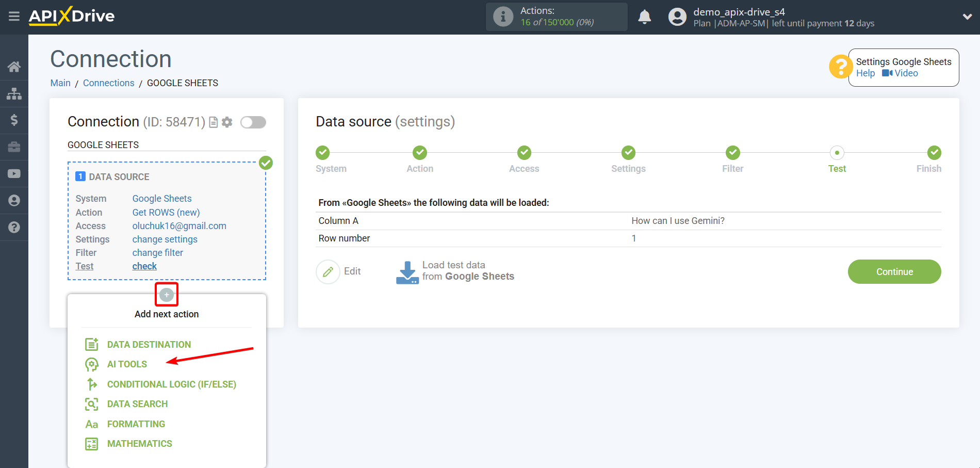Image resolution: width=980 pixels, height=468 pixels.
Task: Go to the Filter step in progress bar
Action: coord(732,153)
